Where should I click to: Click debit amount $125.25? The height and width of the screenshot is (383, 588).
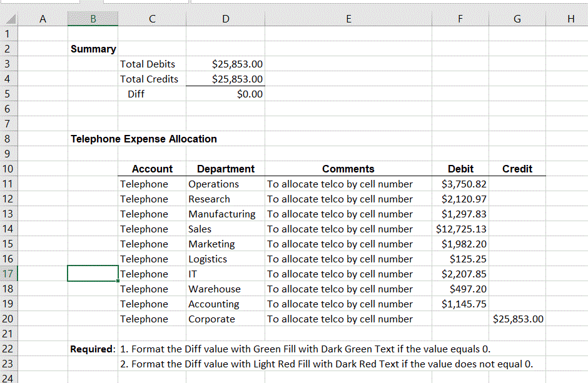(460, 259)
